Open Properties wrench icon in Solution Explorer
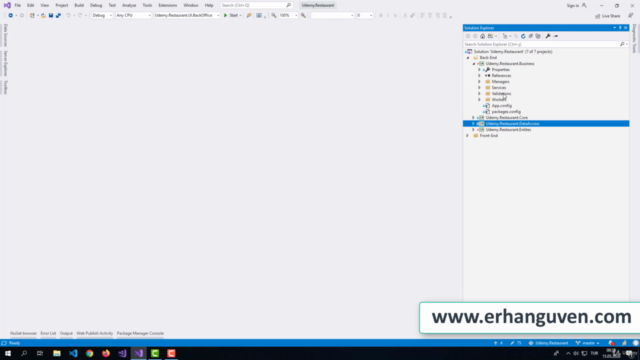Screen dimensions: 640x360 tap(548, 36)
